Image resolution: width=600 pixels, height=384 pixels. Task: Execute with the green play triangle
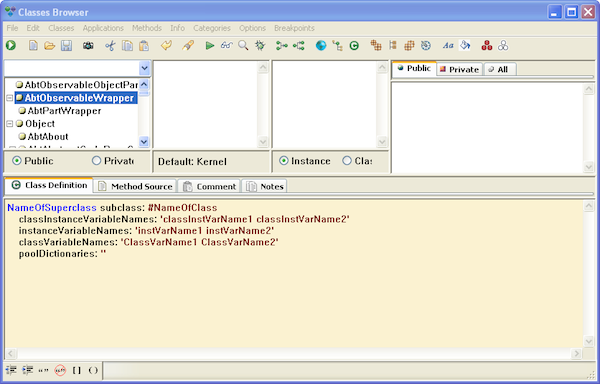coord(210,46)
